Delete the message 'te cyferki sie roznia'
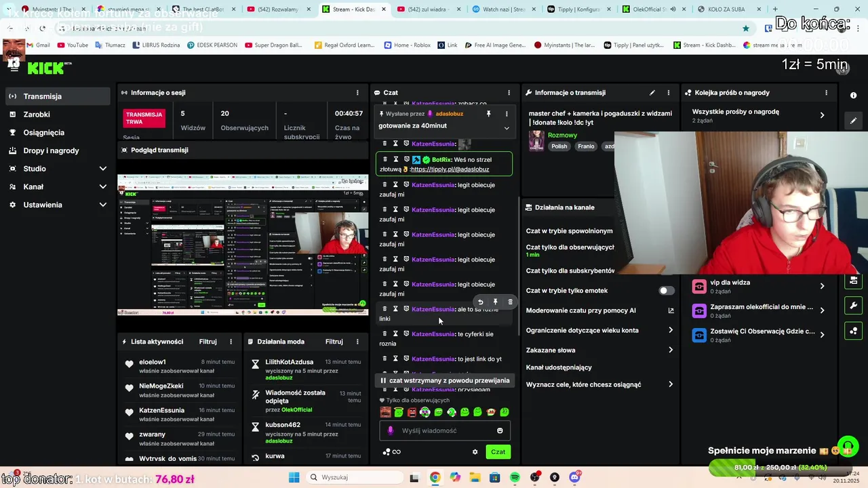The image size is (868, 488). pos(384,333)
